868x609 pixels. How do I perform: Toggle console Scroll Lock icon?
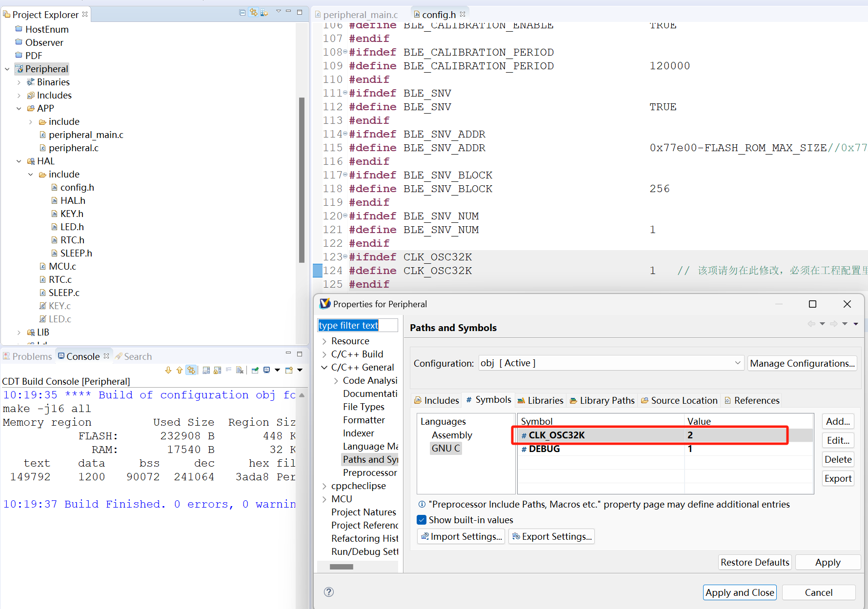click(x=217, y=370)
